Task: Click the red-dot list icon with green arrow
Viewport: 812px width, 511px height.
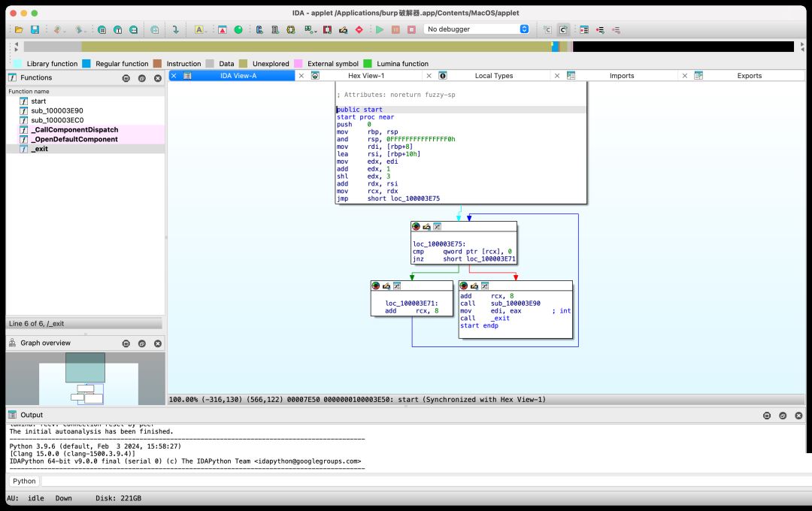Action: (600, 29)
